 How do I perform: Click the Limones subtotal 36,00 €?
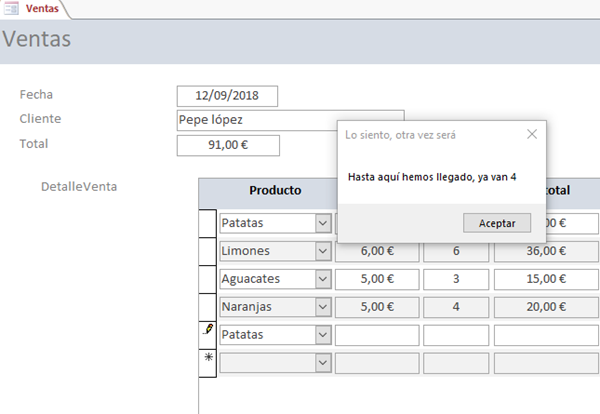(x=546, y=251)
